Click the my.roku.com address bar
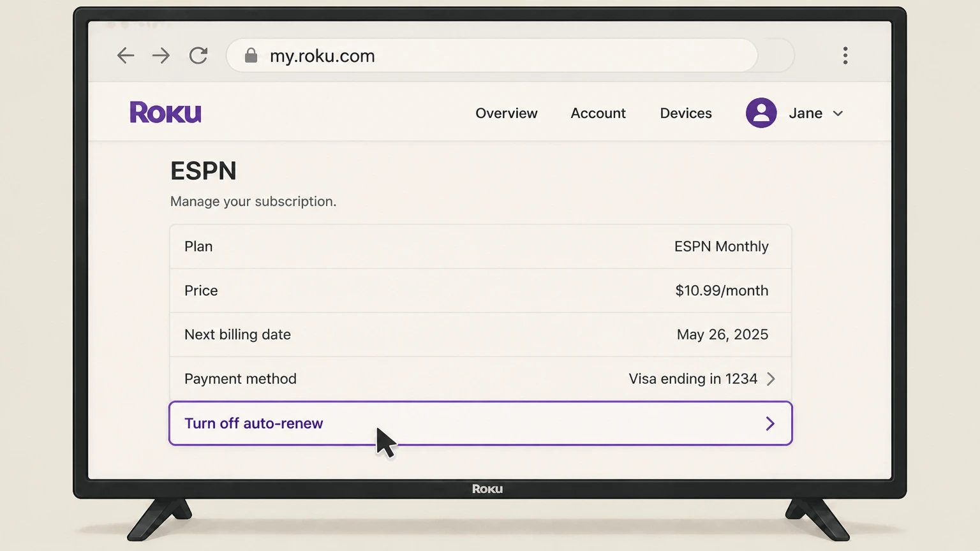Viewport: 980px width, 551px height. point(492,55)
